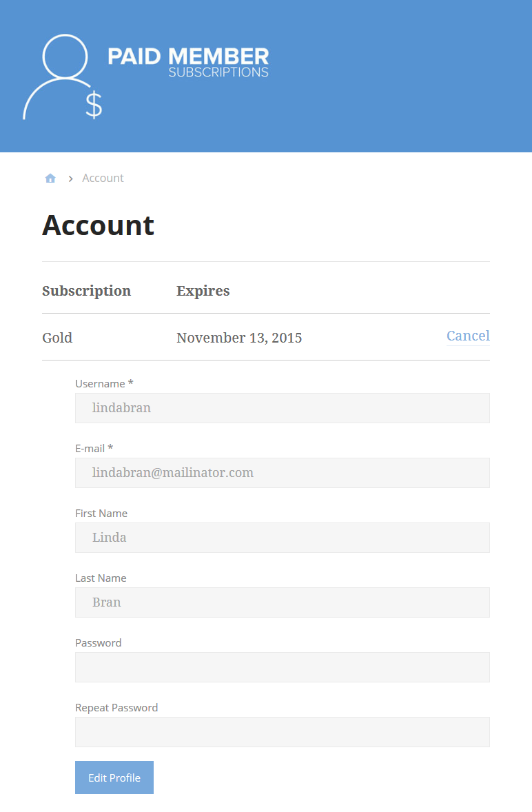The height and width of the screenshot is (812, 532).
Task: Click the dollar sign in logo
Action: [x=94, y=105]
